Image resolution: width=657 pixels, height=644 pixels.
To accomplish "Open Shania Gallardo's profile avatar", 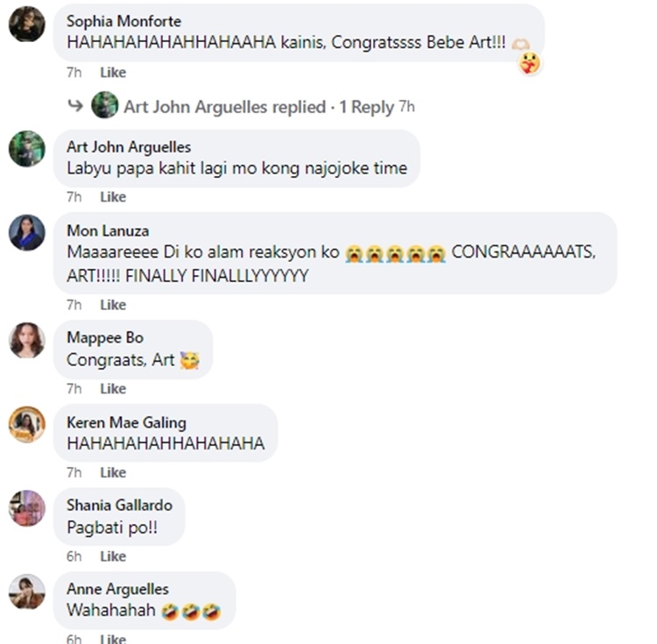I will coord(27,508).
